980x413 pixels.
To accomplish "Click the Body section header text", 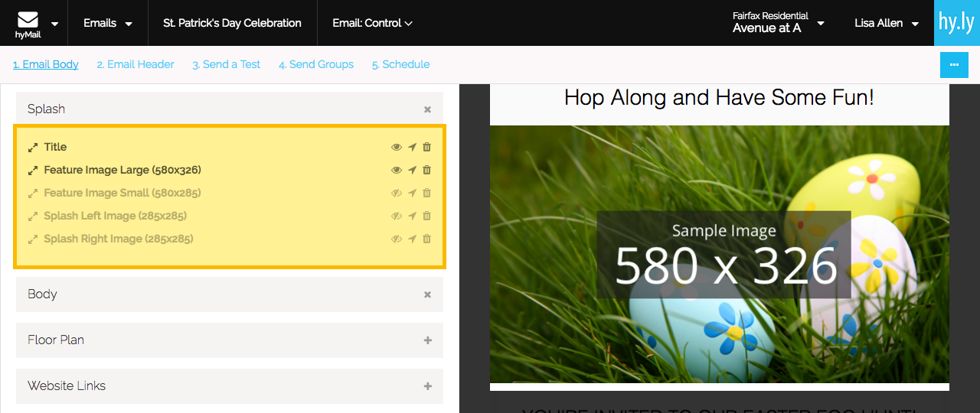I will click(42, 294).
